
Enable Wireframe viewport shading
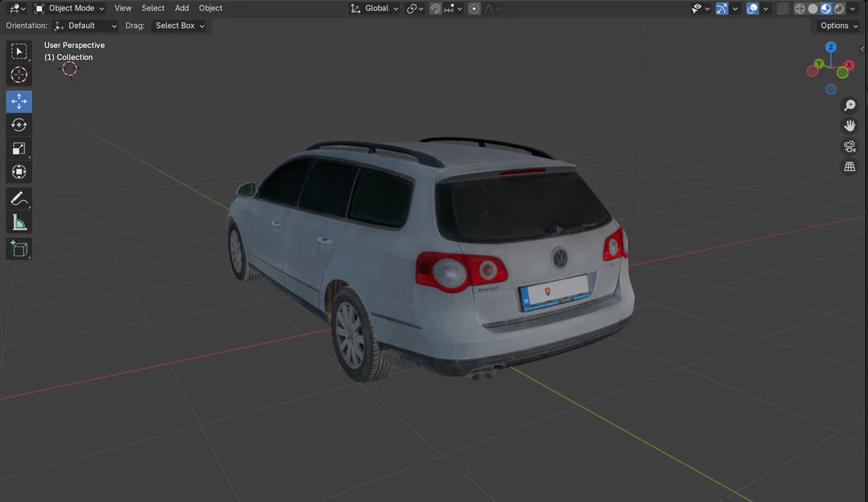(800, 8)
